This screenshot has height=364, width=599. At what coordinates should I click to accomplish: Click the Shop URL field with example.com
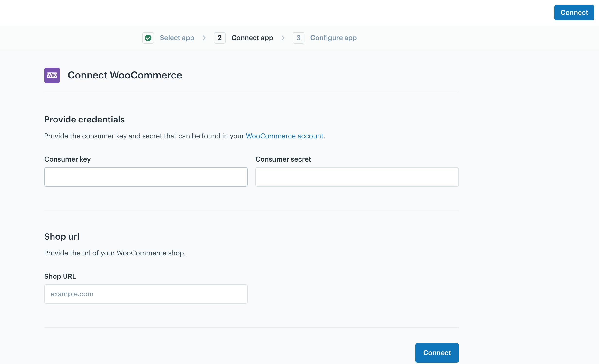[x=146, y=294]
